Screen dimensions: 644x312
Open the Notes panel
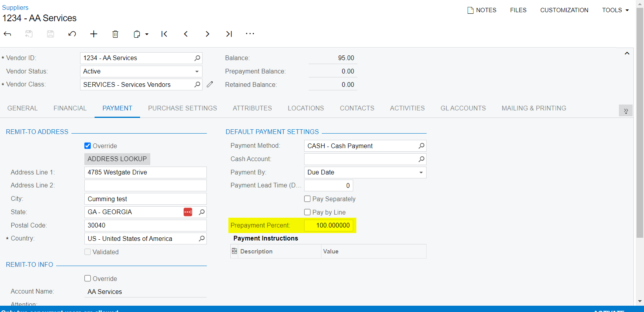[482, 10]
